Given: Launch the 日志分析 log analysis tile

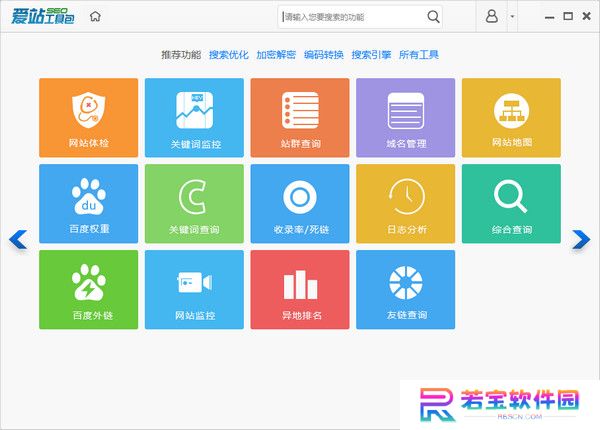Looking at the screenshot, I should pos(406,204).
